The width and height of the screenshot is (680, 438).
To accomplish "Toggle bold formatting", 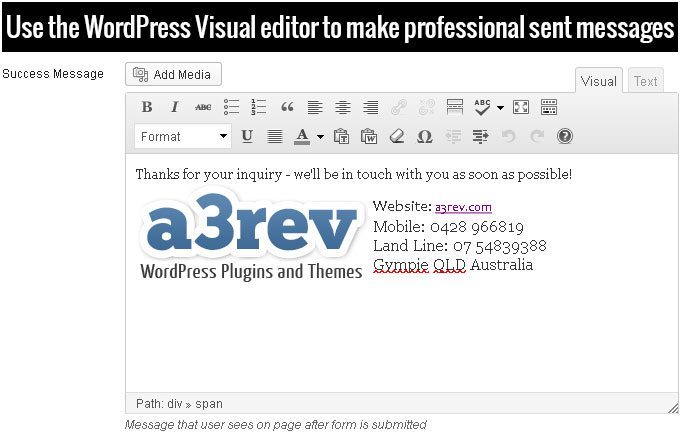I will pyautogui.click(x=147, y=107).
